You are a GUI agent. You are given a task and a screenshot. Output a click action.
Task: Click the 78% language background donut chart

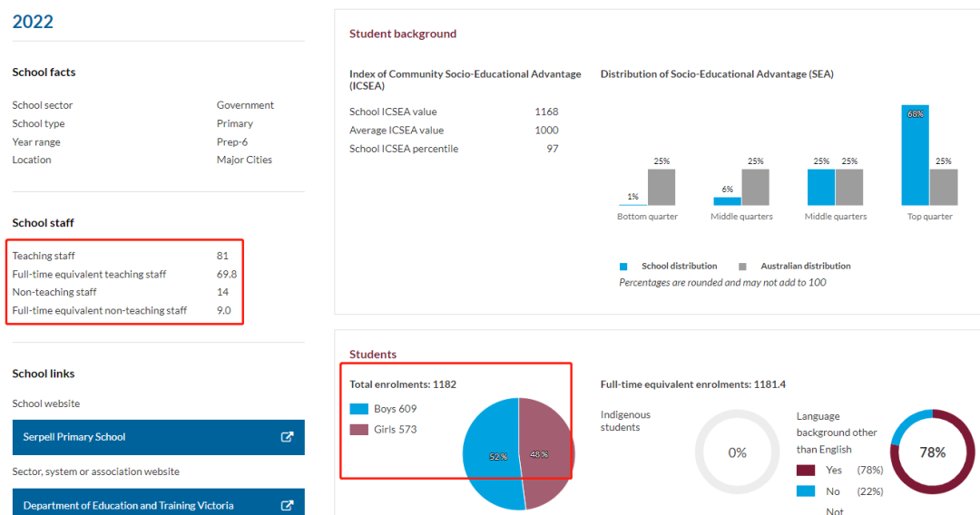point(932,452)
